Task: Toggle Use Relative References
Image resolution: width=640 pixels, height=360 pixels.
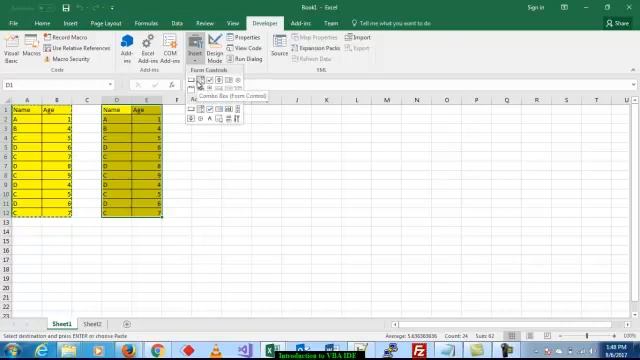Action: [77, 48]
